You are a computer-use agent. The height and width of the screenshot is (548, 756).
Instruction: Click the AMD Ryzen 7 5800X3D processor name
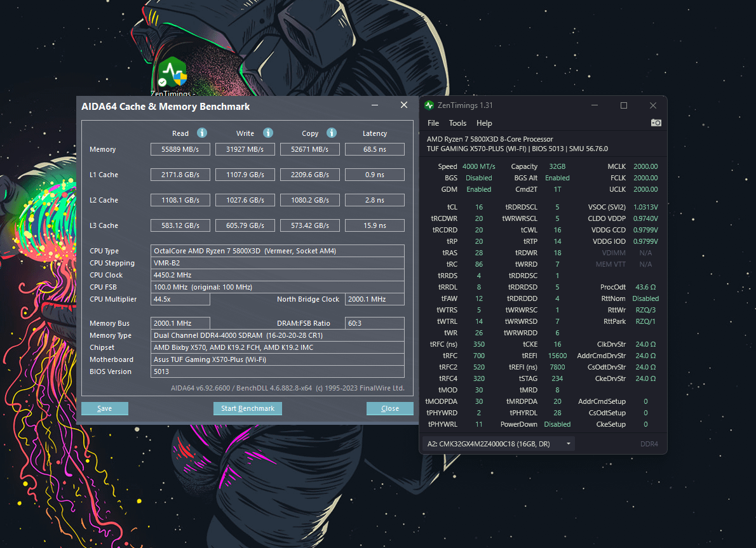490,139
